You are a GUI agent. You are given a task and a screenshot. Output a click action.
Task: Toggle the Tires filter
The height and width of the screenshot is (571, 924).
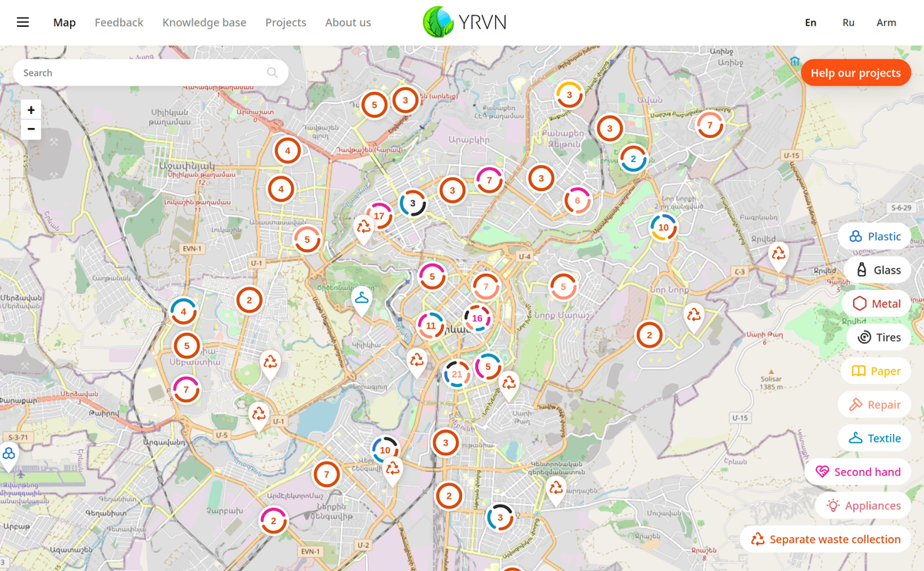click(879, 338)
